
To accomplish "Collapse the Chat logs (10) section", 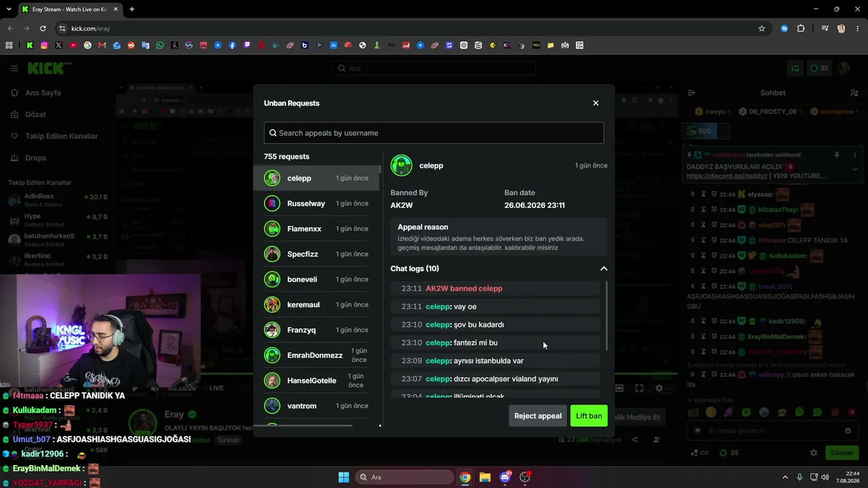I will pyautogui.click(x=604, y=268).
